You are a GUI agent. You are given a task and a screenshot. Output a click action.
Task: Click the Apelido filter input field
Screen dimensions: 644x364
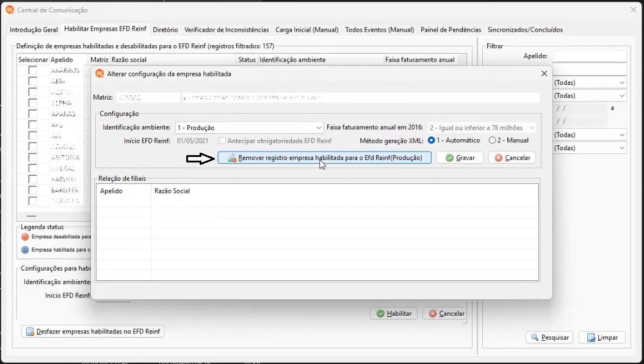tap(589, 56)
